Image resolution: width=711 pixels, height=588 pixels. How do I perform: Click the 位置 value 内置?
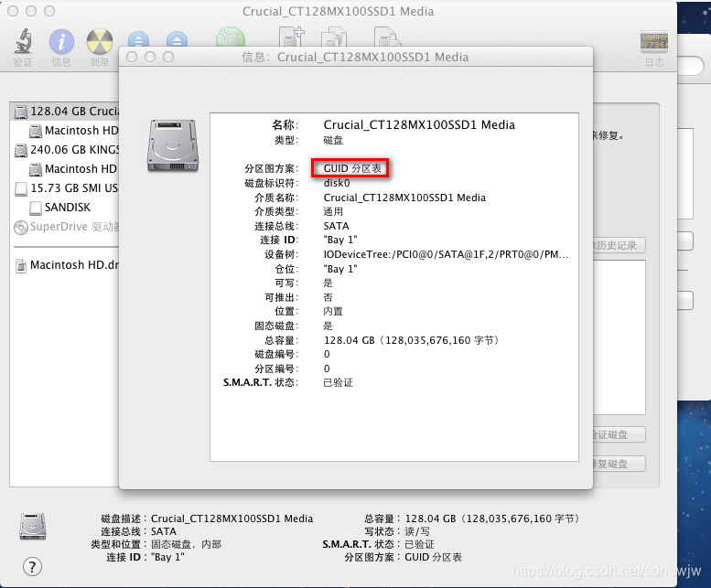pos(333,311)
